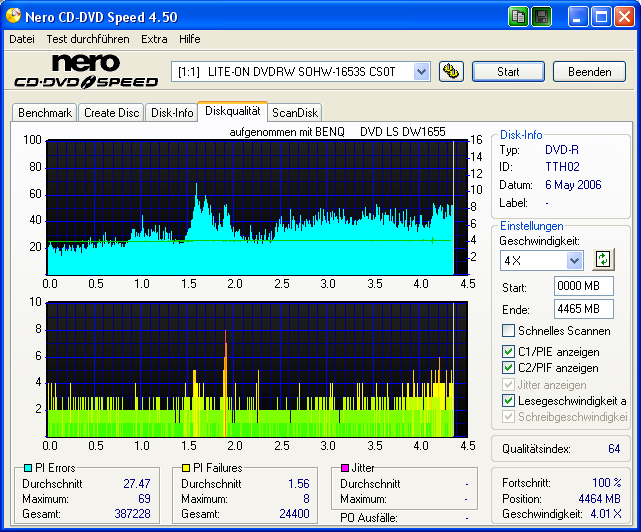Toggle the Schnelles Scannen checkbox
This screenshot has height=532, width=641.
point(508,330)
